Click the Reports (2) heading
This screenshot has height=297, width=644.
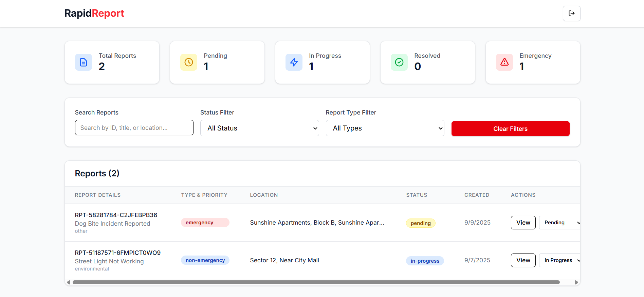tap(97, 173)
